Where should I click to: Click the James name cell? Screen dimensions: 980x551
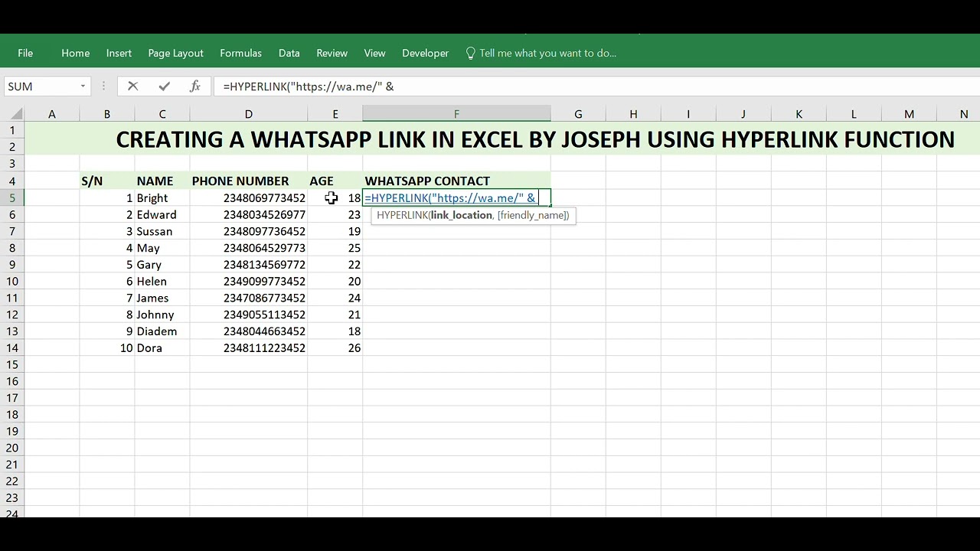click(162, 298)
